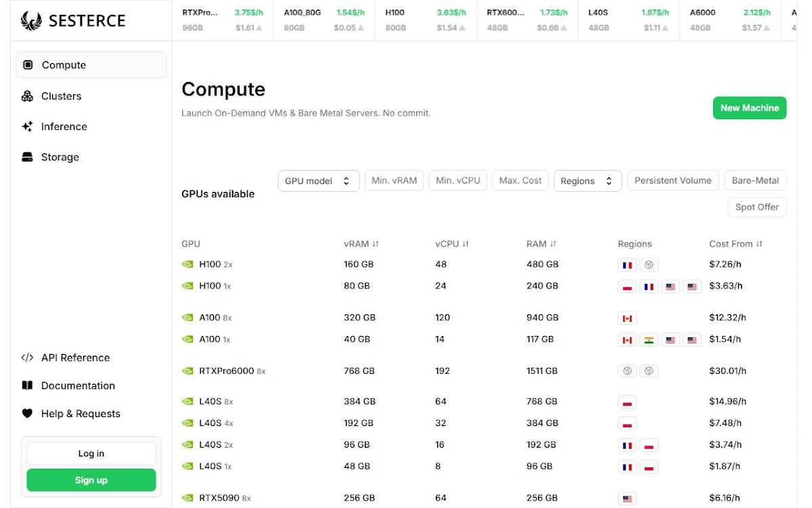The image size is (812, 508).
Task: Click the Min. vRAM filter field
Action: (394, 181)
